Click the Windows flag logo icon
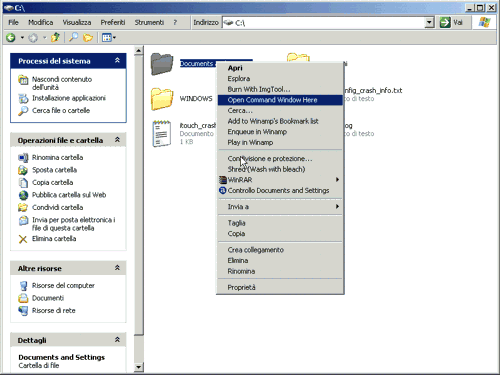 pos(484,22)
